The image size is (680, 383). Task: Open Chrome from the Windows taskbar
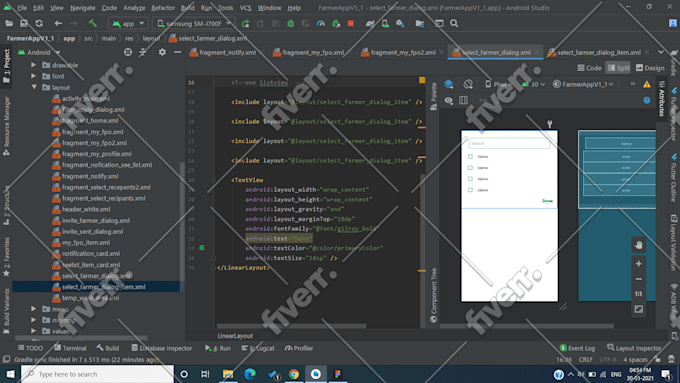[294, 374]
